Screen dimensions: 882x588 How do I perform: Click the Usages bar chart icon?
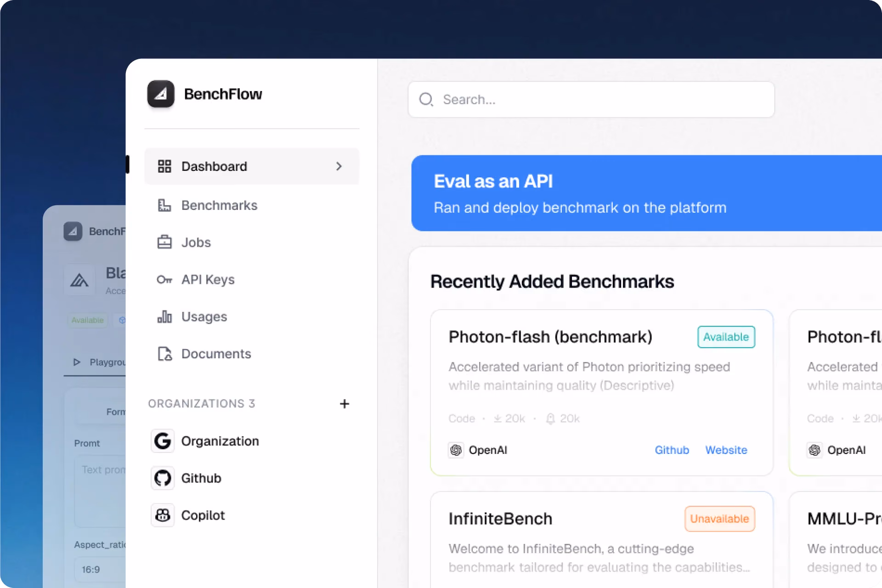click(x=164, y=317)
